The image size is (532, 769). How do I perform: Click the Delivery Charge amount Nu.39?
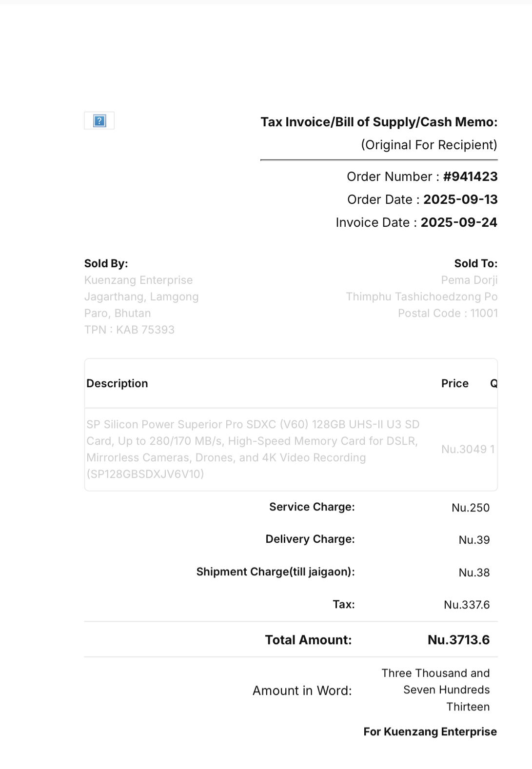click(474, 540)
